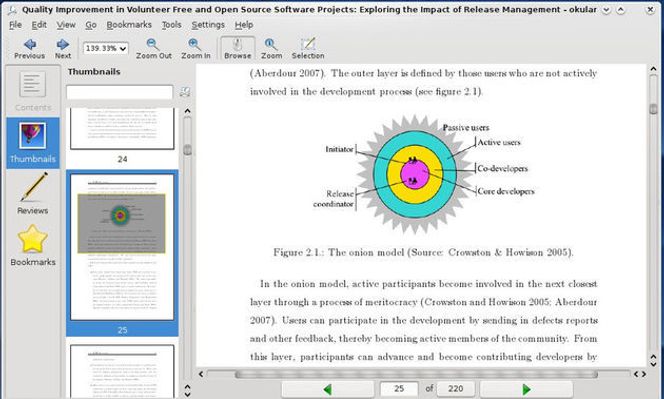Click the Okular window menu icon
664x399 pixels.
[13, 9]
